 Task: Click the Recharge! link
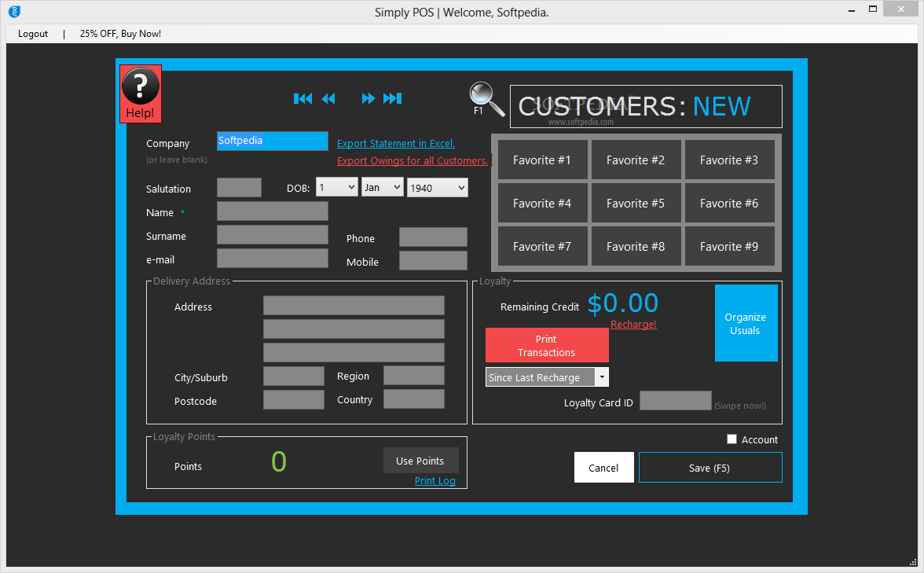click(633, 324)
